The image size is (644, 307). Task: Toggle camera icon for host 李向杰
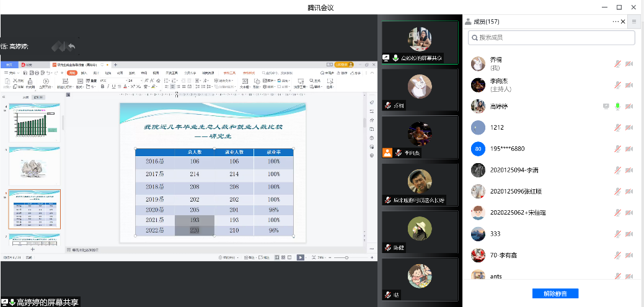click(x=629, y=85)
